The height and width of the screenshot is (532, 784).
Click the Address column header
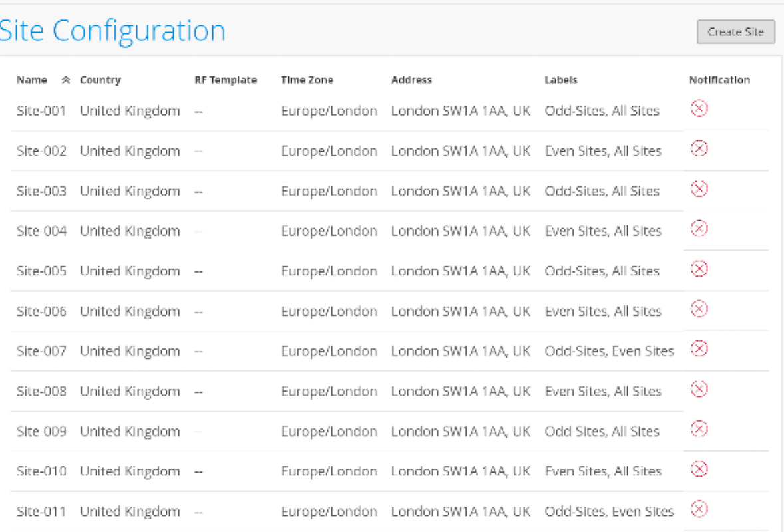click(411, 80)
